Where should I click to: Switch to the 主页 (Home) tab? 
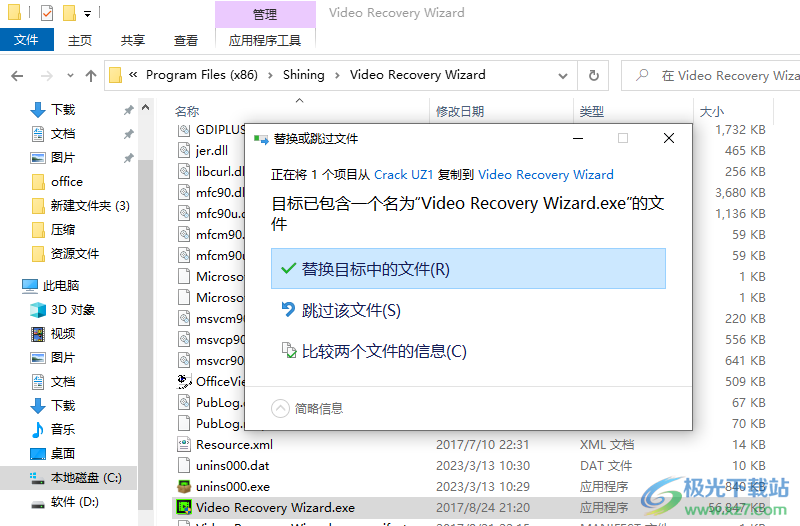click(80, 40)
